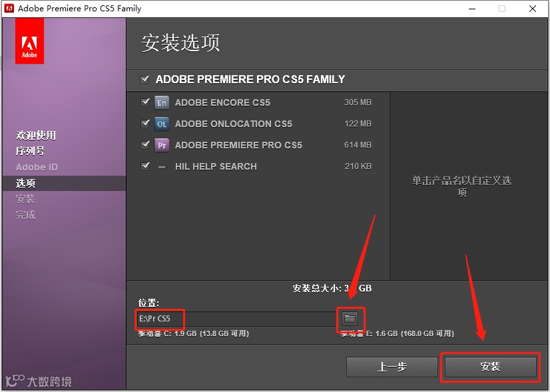
Task: Select 选项 step in sidebar
Action: 25,183
